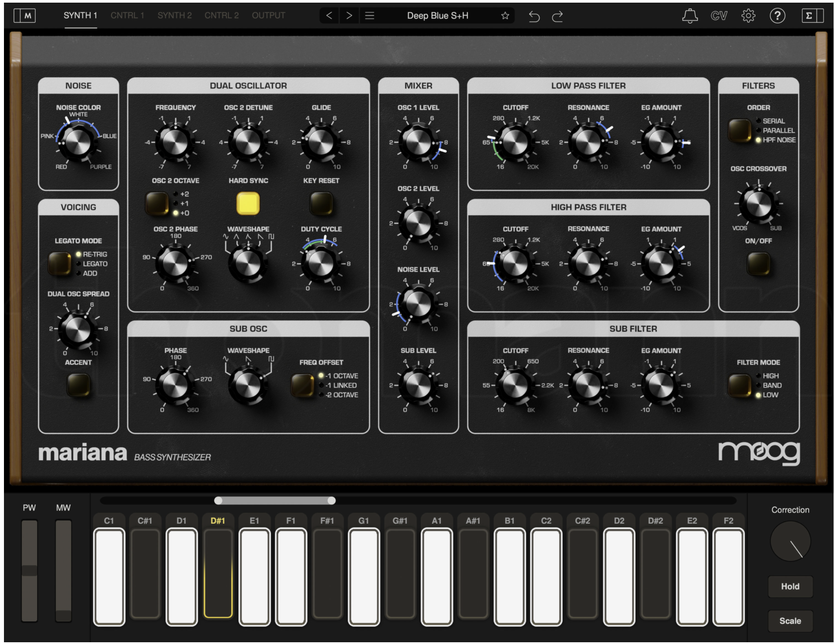
Task: Toggle the Key Reset button
Action: point(321,203)
